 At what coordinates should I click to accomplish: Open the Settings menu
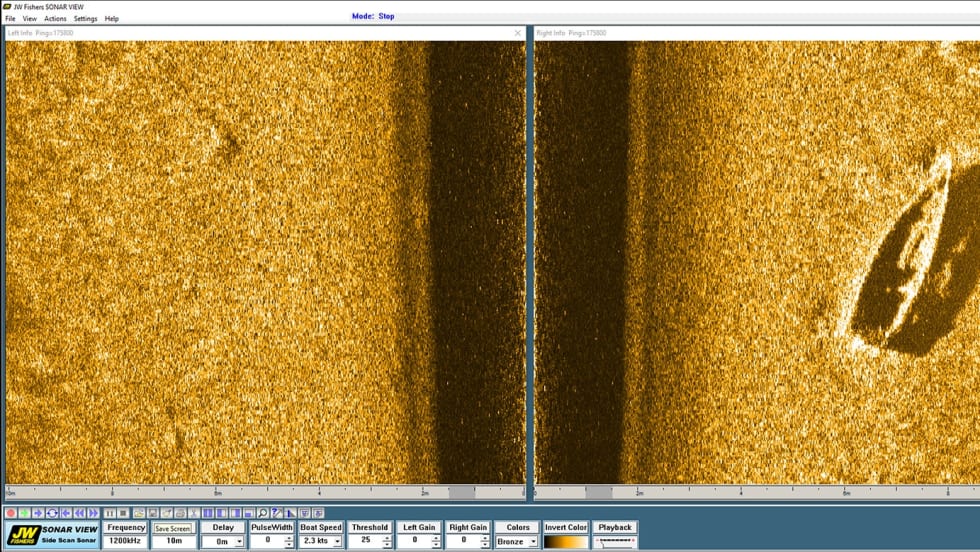(x=85, y=18)
